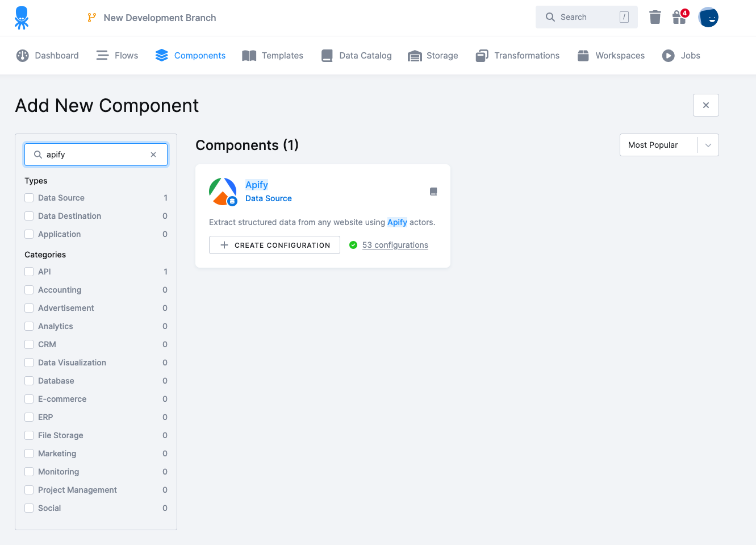The width and height of the screenshot is (756, 545).
Task: Click the Workspaces icon
Action: (x=583, y=55)
